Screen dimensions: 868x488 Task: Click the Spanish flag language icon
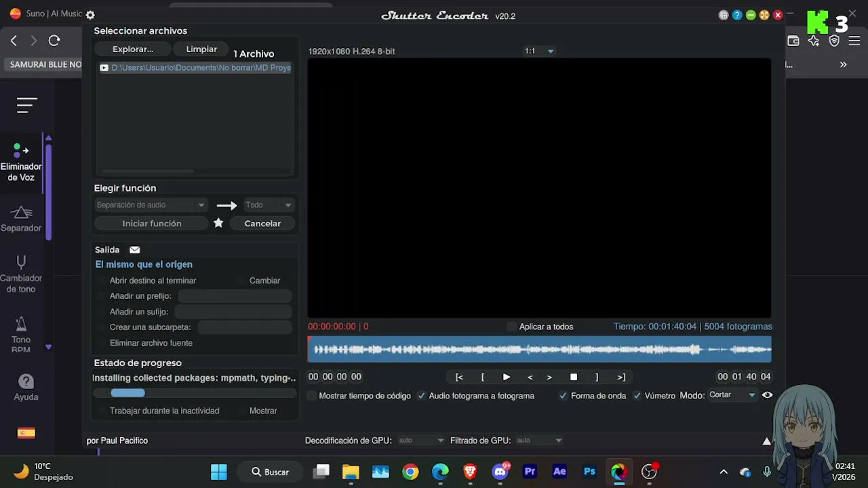coord(26,433)
